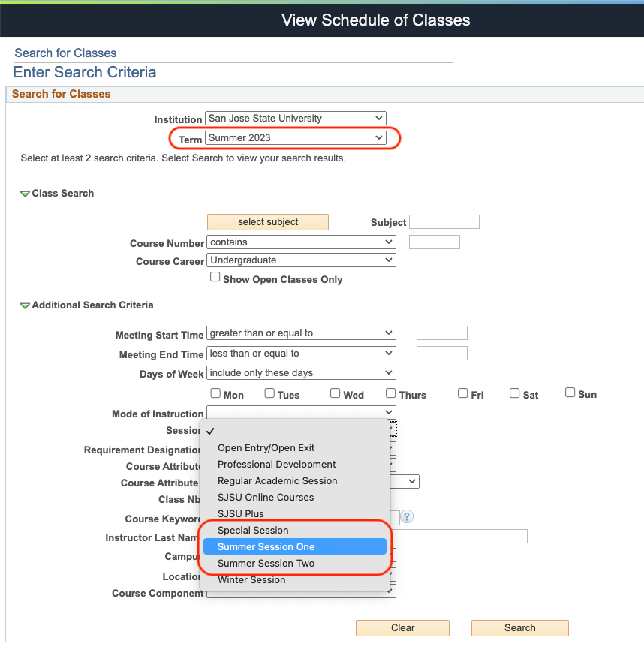Collapse the Additional Search Criteria section triangle
644x665 pixels.
click(25, 305)
